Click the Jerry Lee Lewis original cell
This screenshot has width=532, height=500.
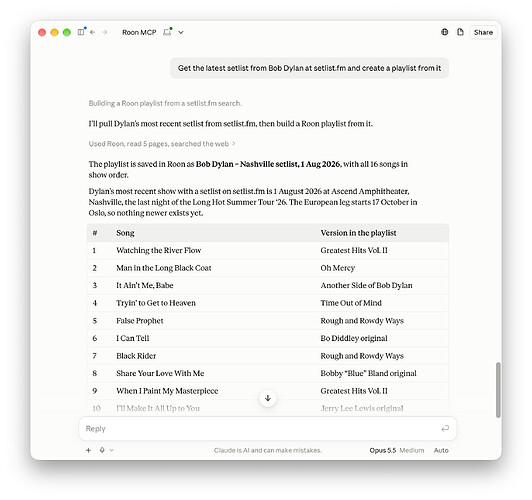tap(362, 408)
